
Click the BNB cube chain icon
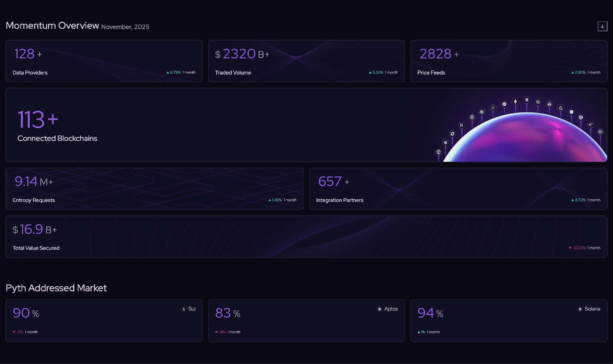482,112
